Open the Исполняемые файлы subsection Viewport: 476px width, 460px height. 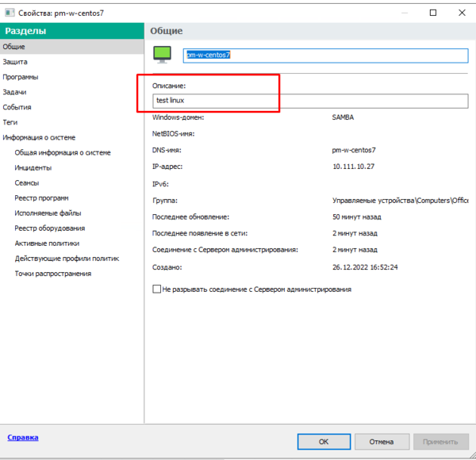tap(48, 213)
